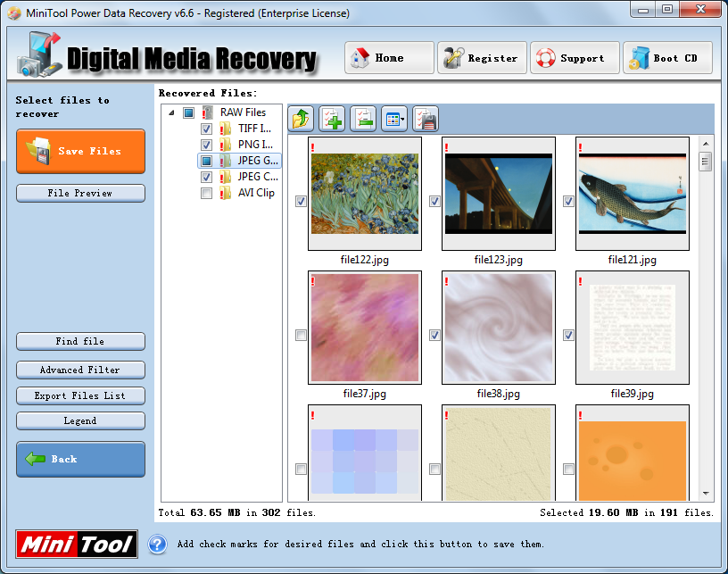Image resolution: width=728 pixels, height=574 pixels.
Task: Go up to the parent folder using the toolbar icon
Action: [301, 119]
